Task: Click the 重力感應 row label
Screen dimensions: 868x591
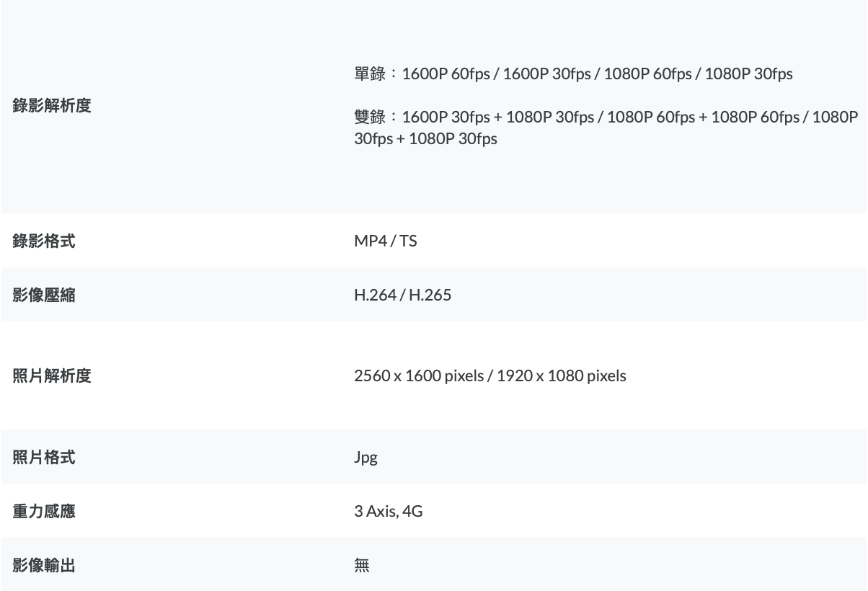Action: point(44,512)
